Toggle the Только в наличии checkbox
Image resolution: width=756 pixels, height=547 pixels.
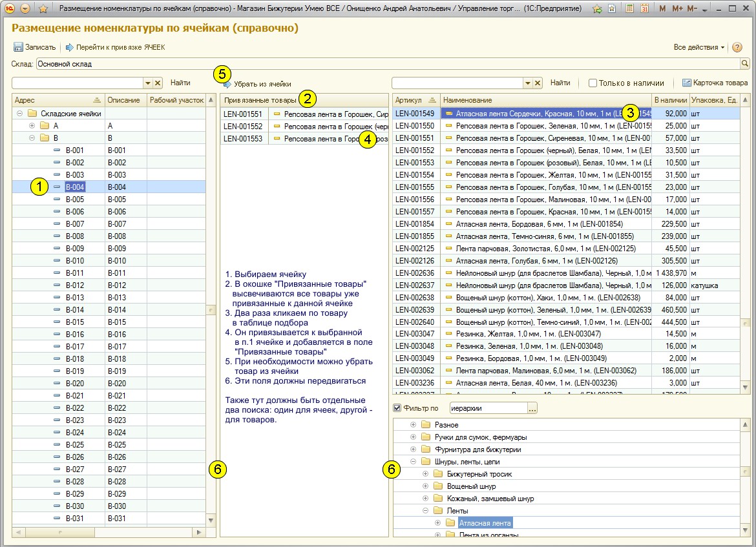[x=593, y=83]
